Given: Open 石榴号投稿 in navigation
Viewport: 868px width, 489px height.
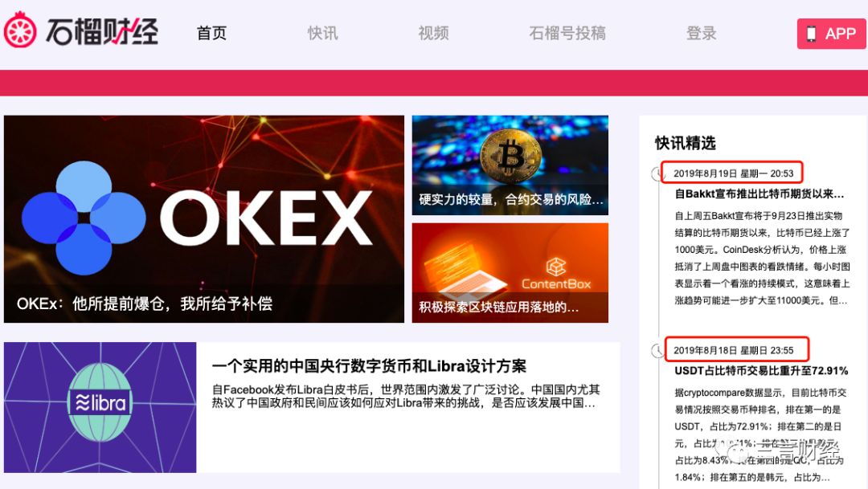Looking at the screenshot, I should (567, 33).
